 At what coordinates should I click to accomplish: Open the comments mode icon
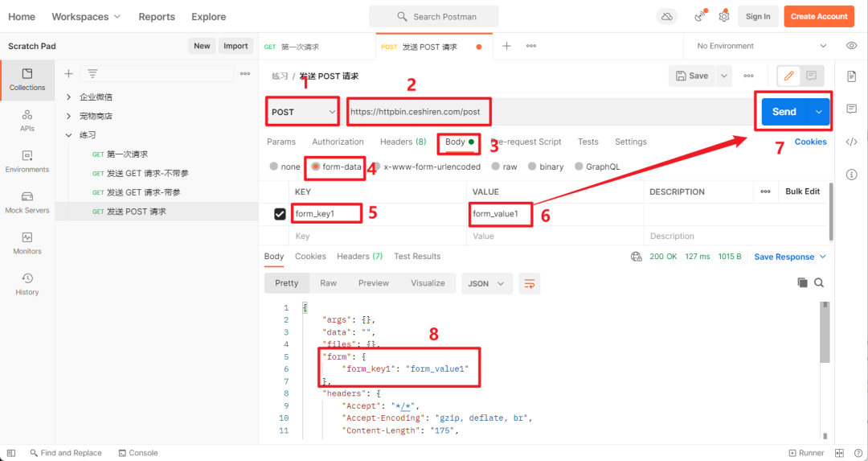tap(811, 76)
